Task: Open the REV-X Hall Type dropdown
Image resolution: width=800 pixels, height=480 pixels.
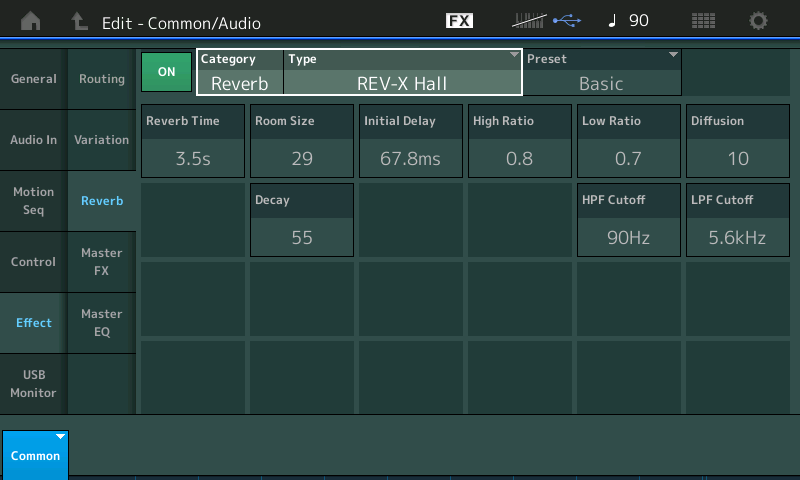Action: pos(403,72)
